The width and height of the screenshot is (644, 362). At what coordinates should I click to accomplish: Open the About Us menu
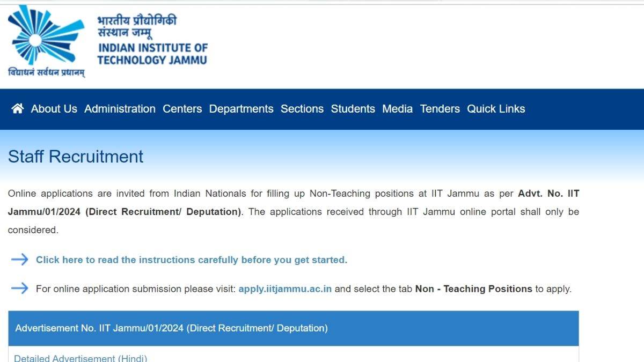tap(54, 109)
